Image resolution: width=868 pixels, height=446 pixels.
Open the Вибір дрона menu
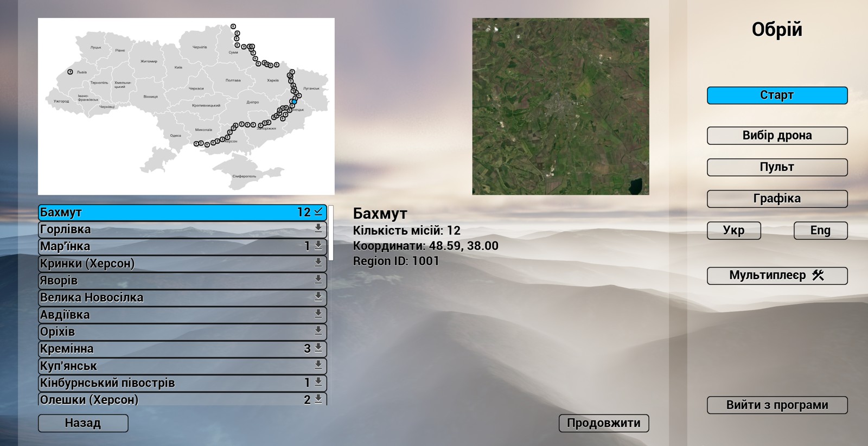[777, 136]
